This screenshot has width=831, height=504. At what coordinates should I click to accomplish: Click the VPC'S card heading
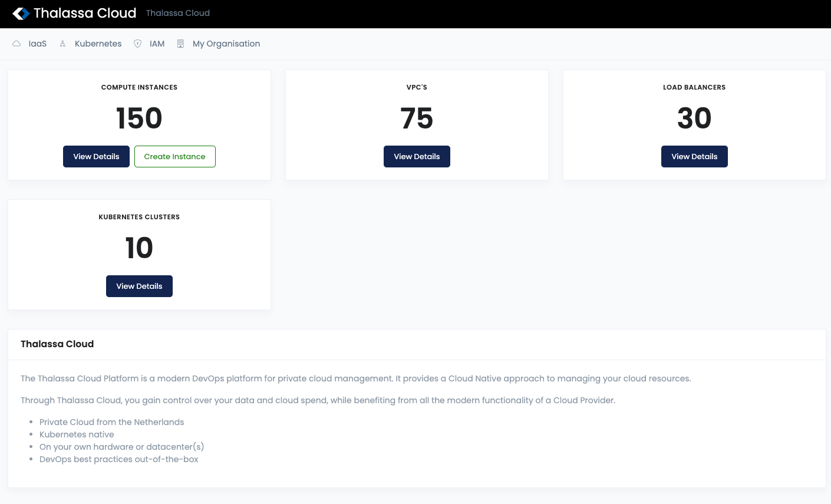pos(417,87)
